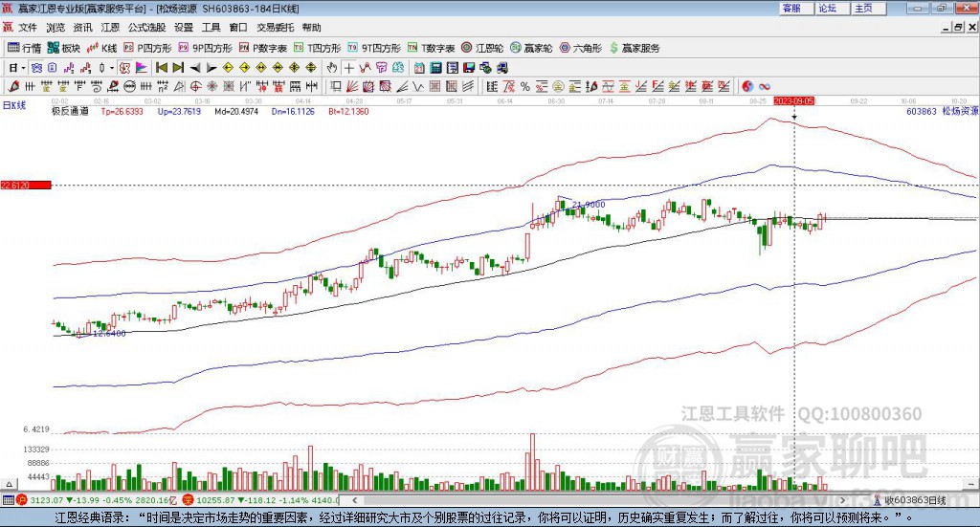
Task: Click the 极反通道 indicator name
Action: tap(70, 111)
